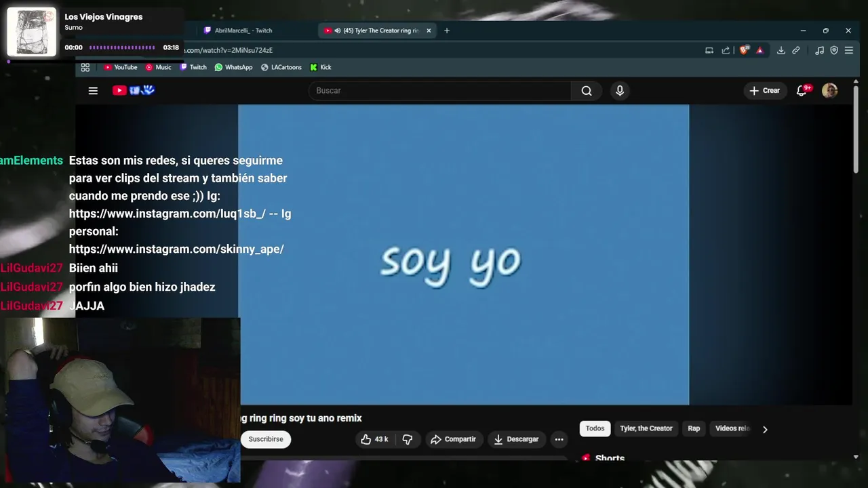Screen dimensions: 868x488
Task: Switch to the AbrilMarcelli_ Twitch tab
Action: click(x=243, y=30)
